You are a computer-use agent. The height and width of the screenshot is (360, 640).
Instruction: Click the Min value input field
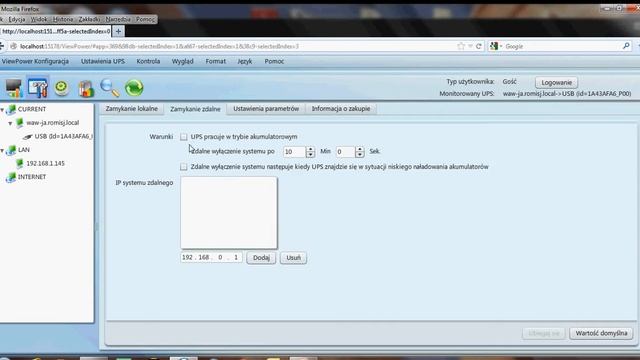click(294, 152)
